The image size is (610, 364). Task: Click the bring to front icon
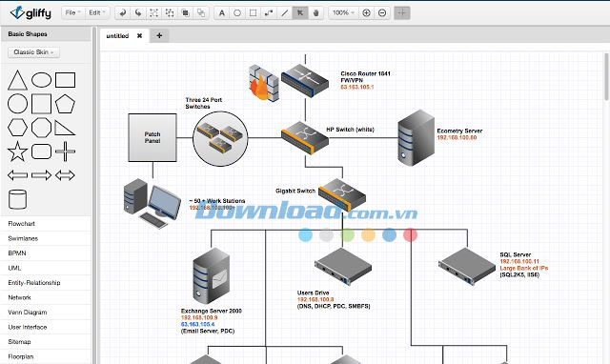[185, 12]
